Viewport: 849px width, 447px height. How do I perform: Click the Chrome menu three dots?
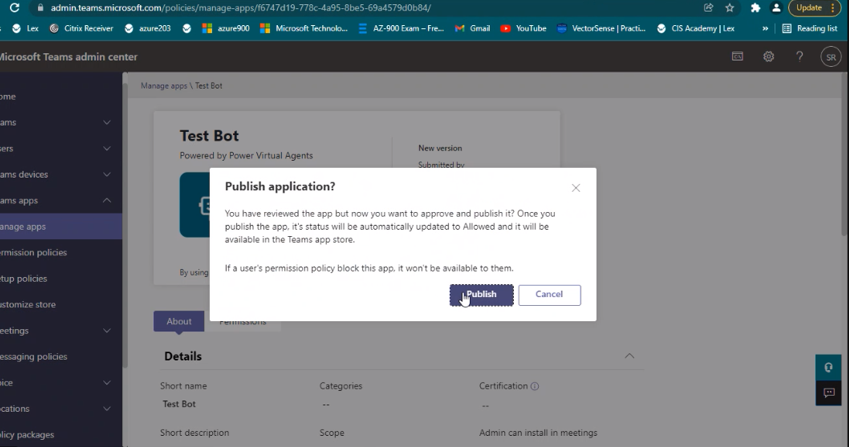click(833, 8)
